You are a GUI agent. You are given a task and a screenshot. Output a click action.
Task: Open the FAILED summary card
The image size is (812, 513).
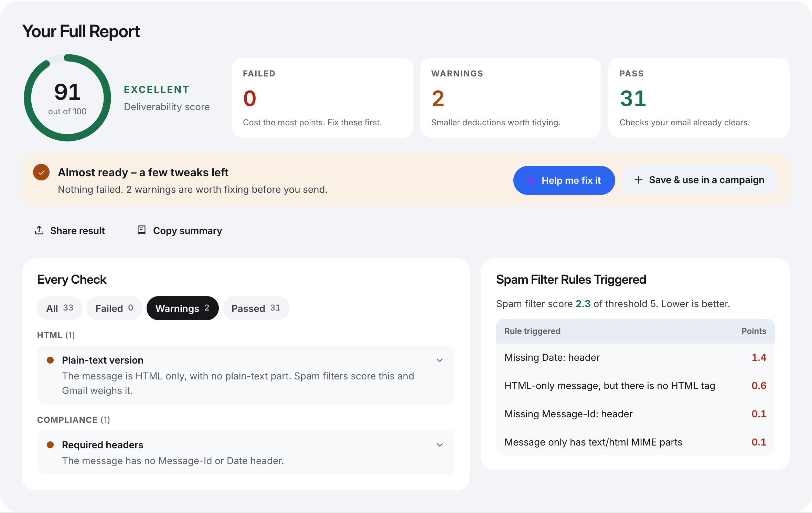pos(322,98)
